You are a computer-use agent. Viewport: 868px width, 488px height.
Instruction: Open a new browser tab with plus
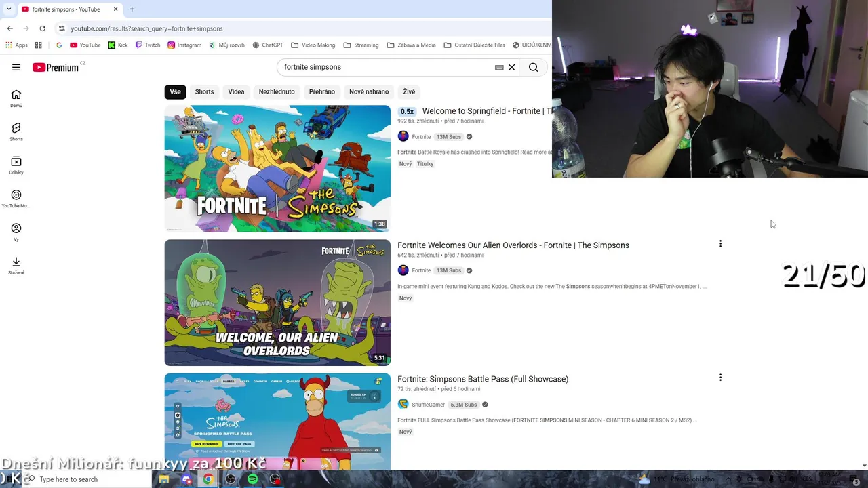132,9
